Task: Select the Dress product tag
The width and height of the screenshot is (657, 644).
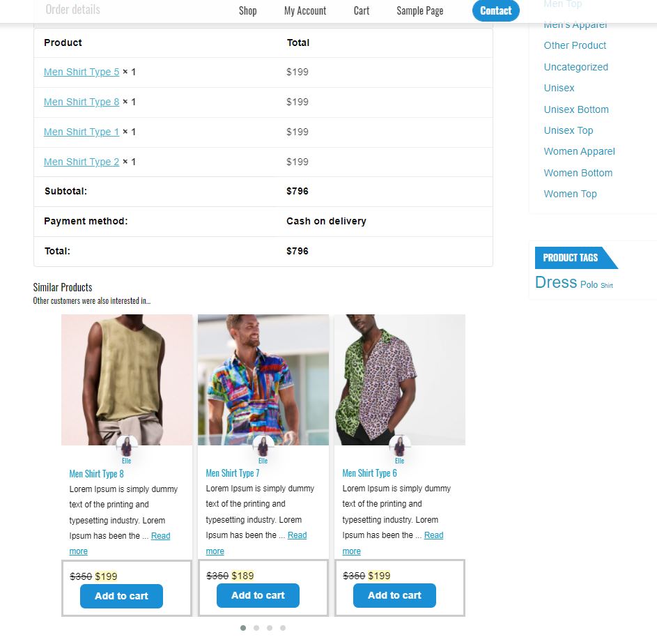Action: click(x=556, y=282)
